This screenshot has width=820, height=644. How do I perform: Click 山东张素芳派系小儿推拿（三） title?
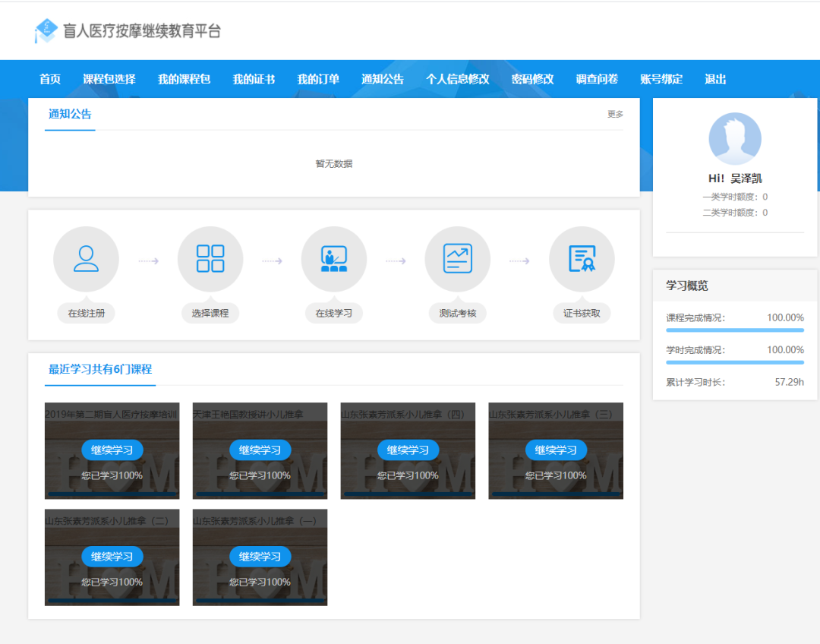click(550, 415)
